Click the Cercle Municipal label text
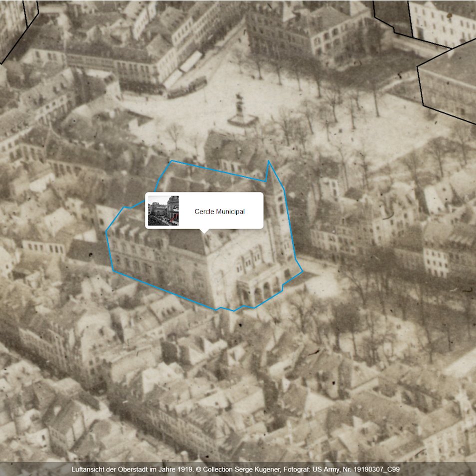This screenshot has height=476, width=476. point(219,211)
